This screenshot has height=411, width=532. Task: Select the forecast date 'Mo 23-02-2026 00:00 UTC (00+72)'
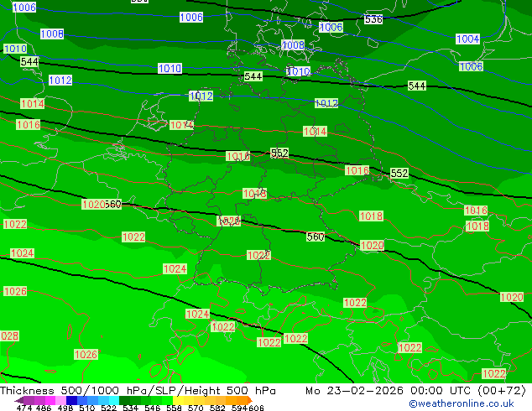pyautogui.click(x=415, y=391)
